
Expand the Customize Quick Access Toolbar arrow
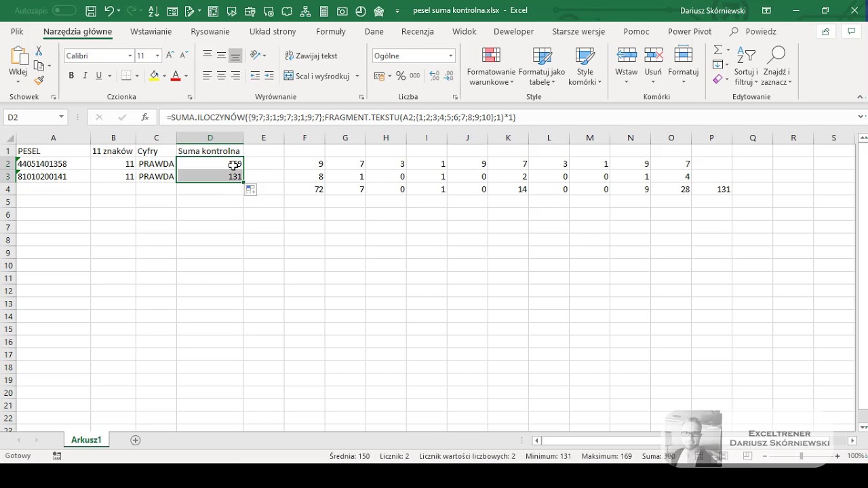[397, 11]
